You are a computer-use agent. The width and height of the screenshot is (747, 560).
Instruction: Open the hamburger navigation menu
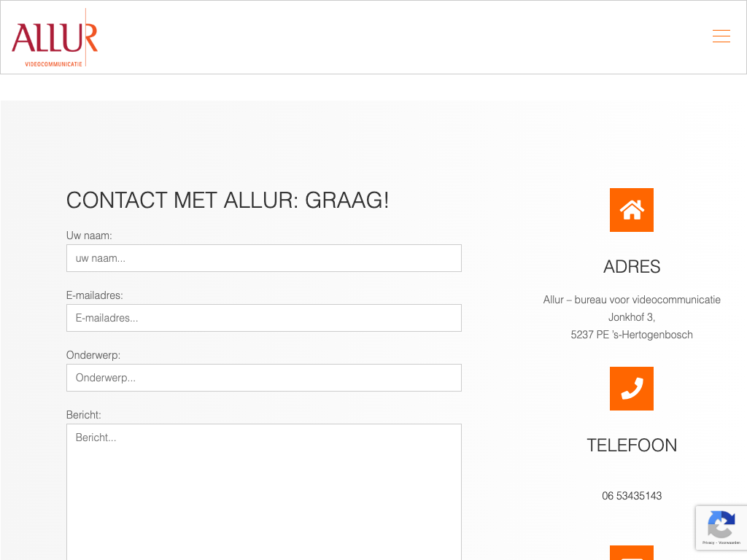pos(721,36)
